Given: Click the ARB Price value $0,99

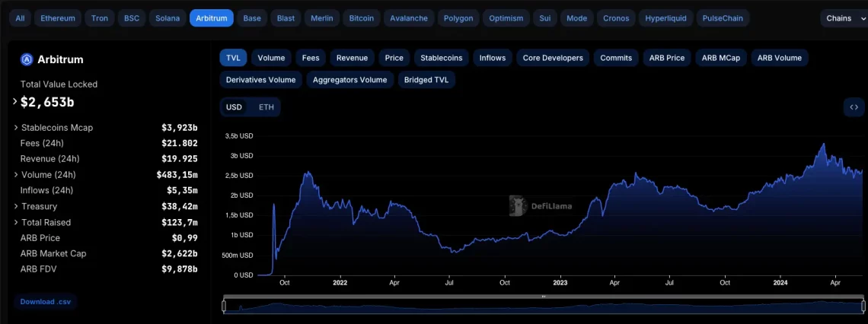Looking at the screenshot, I should pos(185,238).
